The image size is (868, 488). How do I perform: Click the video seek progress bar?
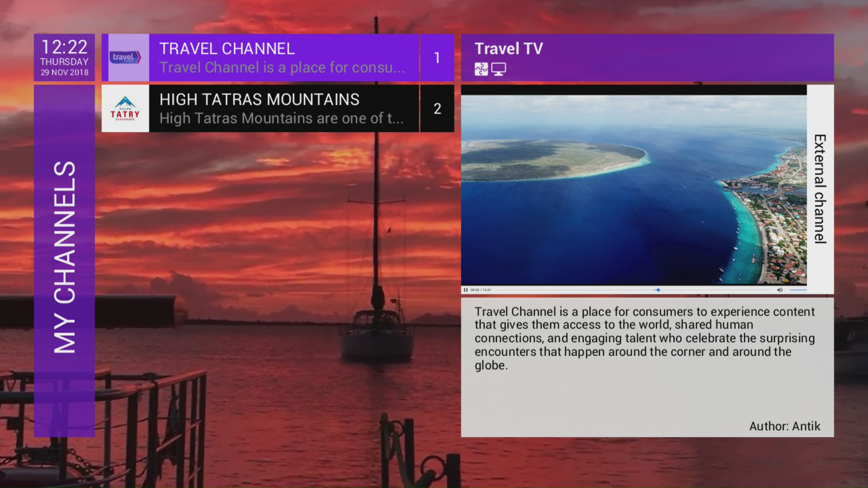tap(633, 290)
